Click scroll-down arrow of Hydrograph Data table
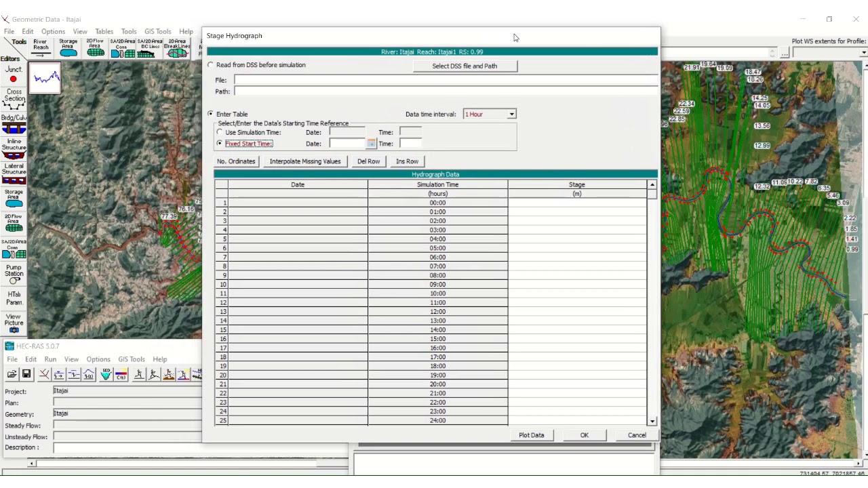Screen dimensions: 868x488 point(652,421)
